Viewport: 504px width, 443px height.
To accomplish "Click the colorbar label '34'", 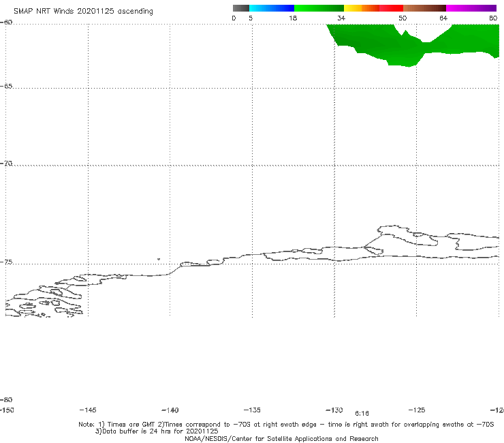I will 341,18.
